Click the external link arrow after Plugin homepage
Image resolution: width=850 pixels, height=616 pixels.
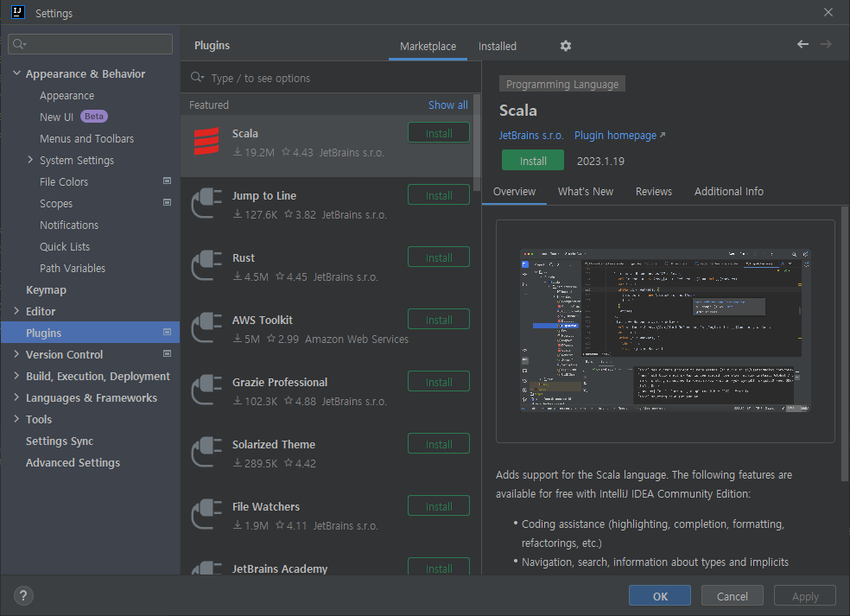(x=663, y=135)
